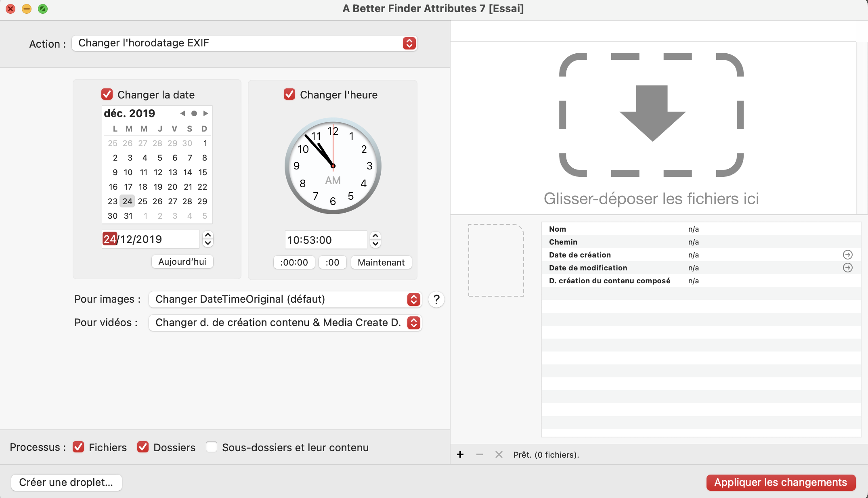Image resolution: width=868 pixels, height=498 pixels.
Task: Select December 25 in the calendar
Action: tap(143, 201)
